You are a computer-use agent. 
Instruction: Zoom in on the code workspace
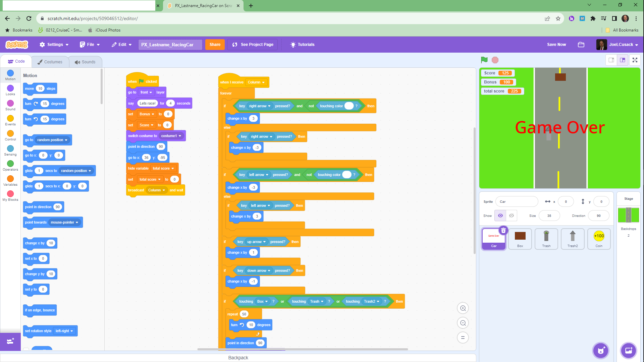463,308
